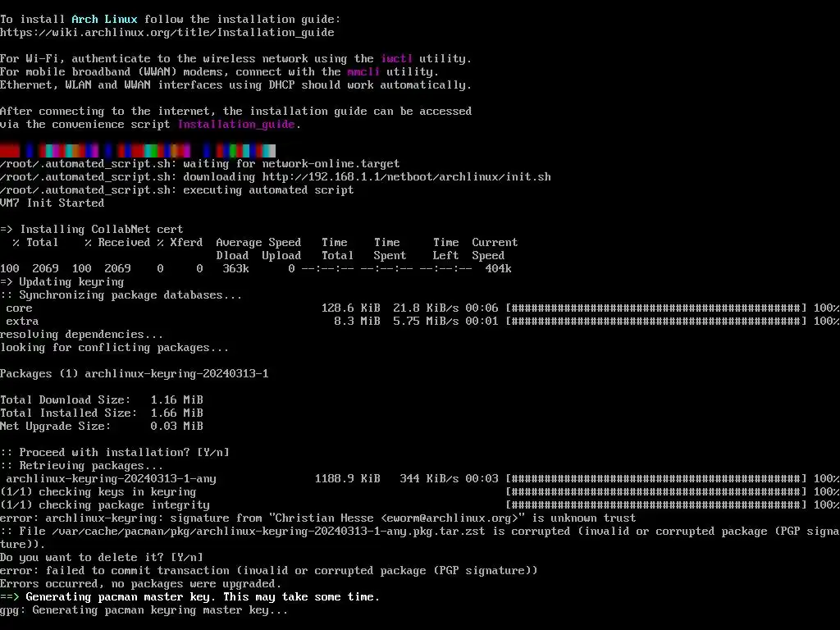Click the 'executing automated script' line
Image resolution: width=840 pixels, height=630 pixels.
pyautogui.click(x=177, y=189)
